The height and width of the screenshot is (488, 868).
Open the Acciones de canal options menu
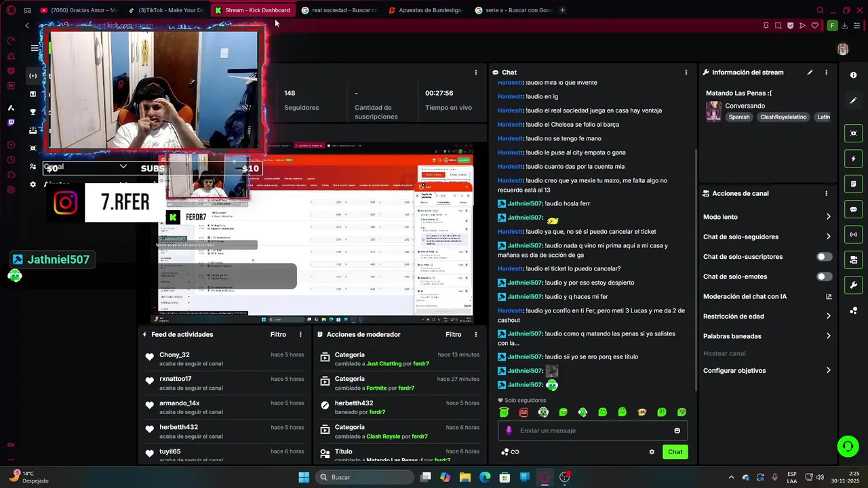pyautogui.click(x=826, y=193)
